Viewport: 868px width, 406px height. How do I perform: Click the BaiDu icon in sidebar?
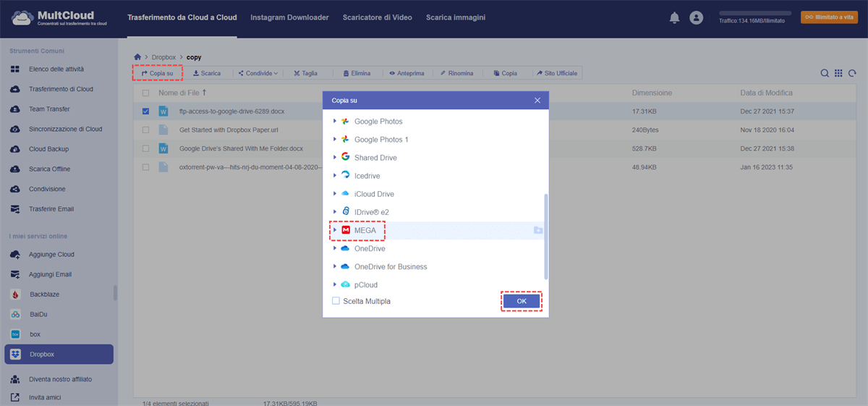tap(15, 314)
